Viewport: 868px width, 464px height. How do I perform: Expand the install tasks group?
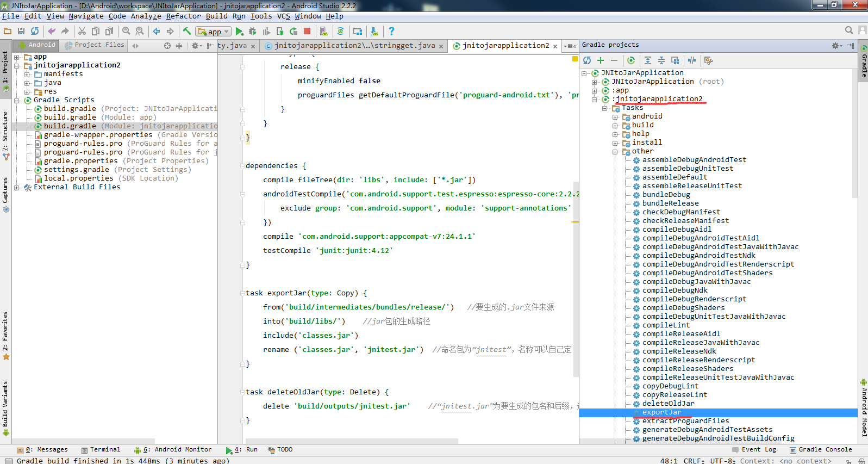(x=615, y=143)
